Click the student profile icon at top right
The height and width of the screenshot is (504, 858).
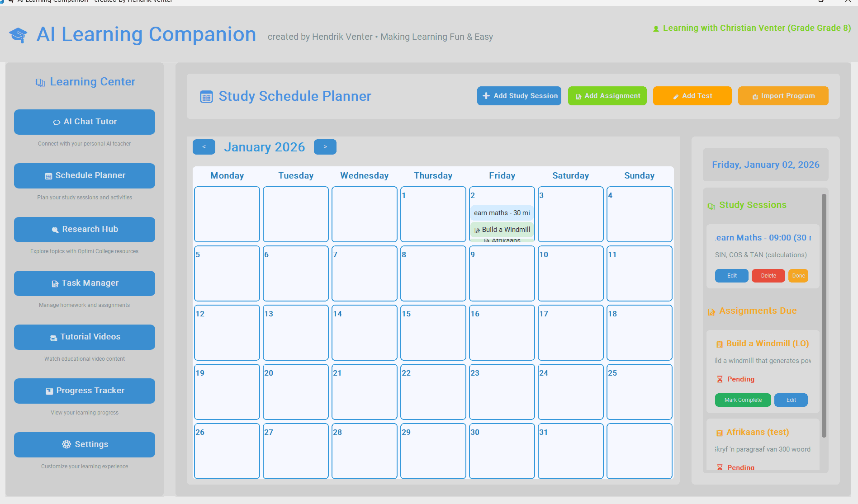(x=656, y=28)
